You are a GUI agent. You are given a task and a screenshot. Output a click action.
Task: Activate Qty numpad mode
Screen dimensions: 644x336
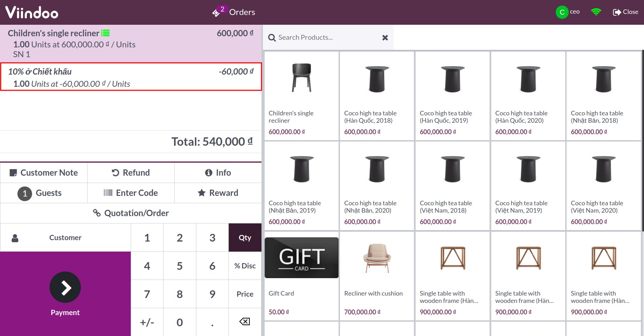point(245,238)
